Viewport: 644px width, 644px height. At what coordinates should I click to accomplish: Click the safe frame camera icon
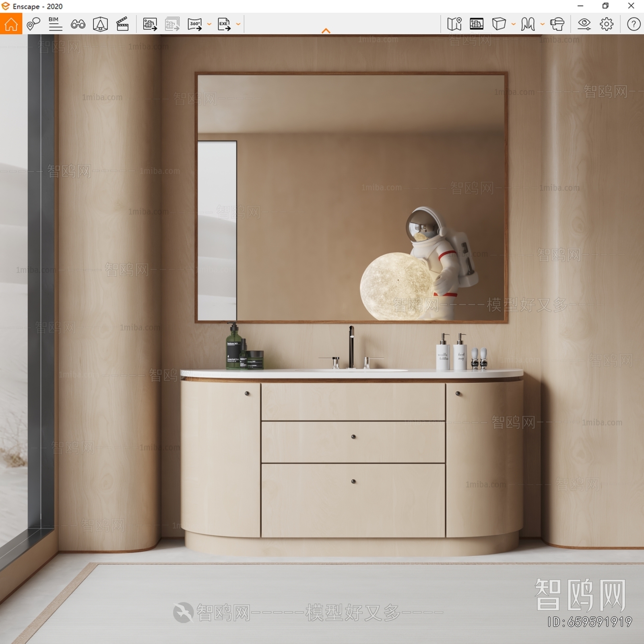100,24
